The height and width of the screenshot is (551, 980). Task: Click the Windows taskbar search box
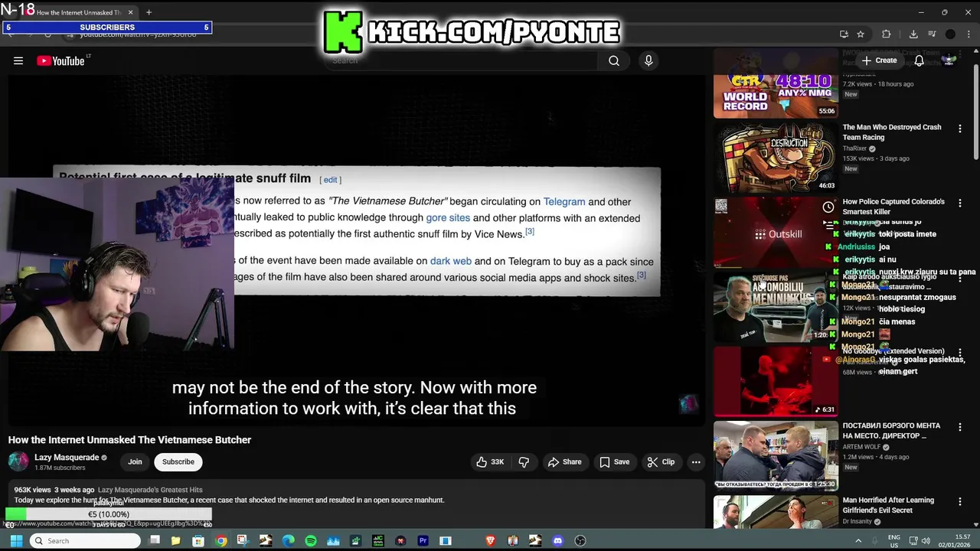coord(86,541)
